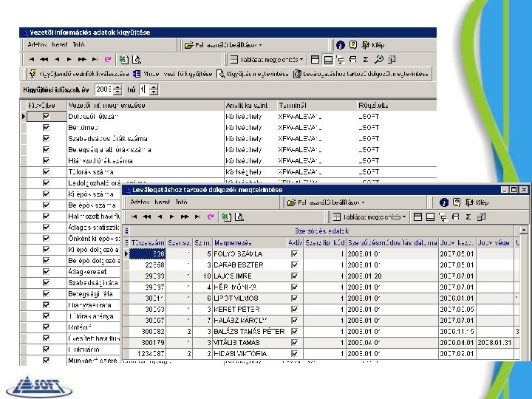
Task: Click Kilép button in Leválogatáshoz window
Action: point(477,202)
